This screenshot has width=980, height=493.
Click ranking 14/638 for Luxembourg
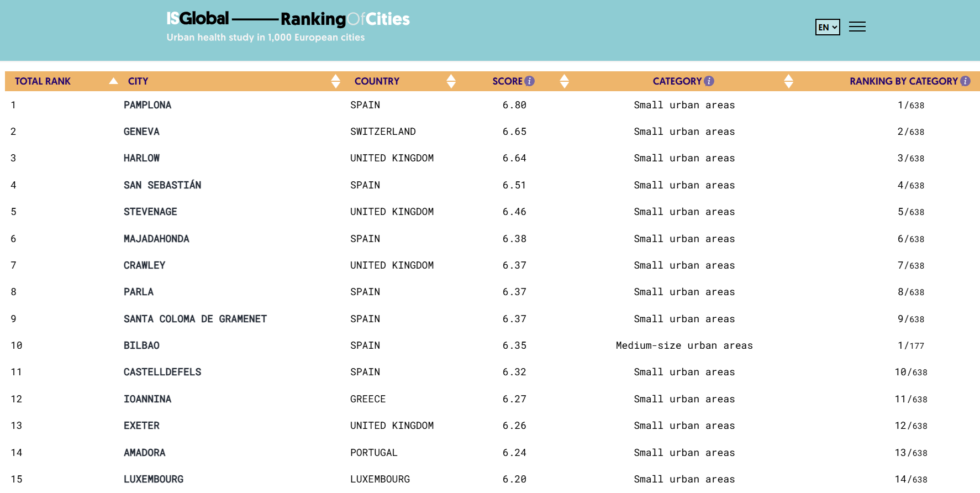[x=911, y=479]
